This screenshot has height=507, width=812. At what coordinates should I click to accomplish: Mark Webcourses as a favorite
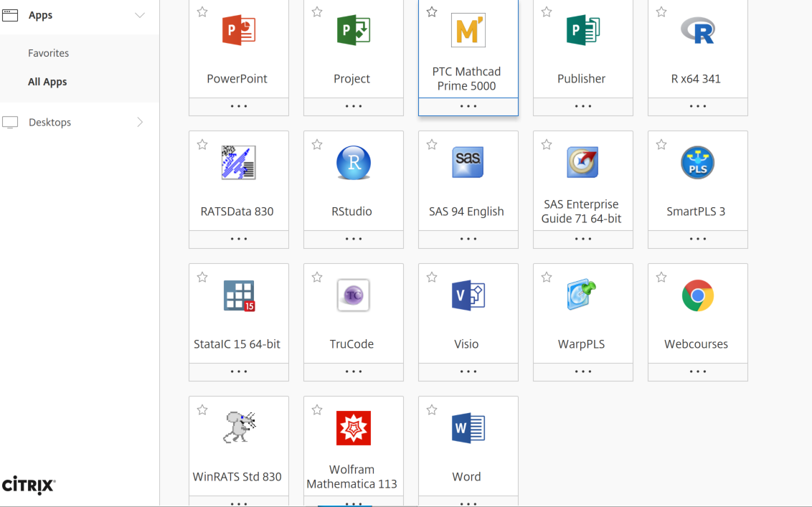click(661, 277)
